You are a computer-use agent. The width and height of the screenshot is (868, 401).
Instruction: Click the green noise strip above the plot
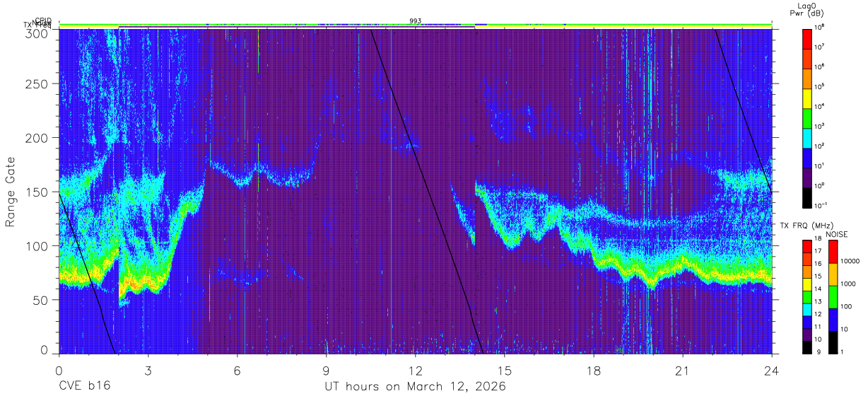(x=415, y=24)
